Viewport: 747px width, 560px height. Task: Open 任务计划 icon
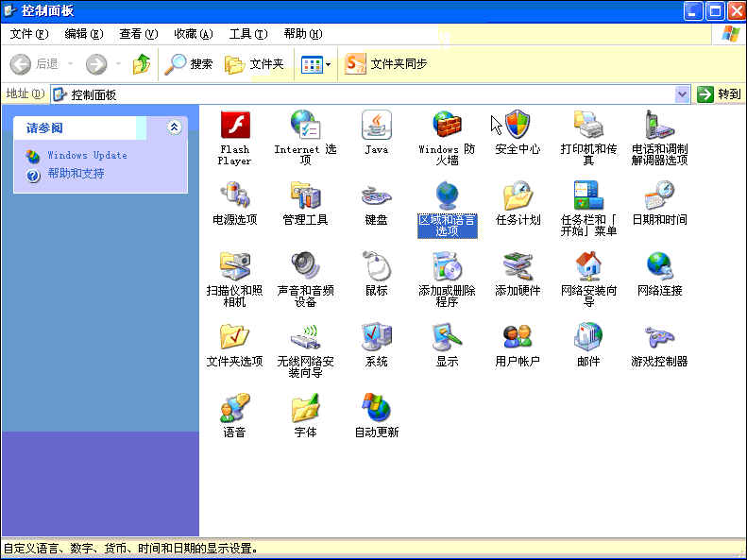(518, 195)
